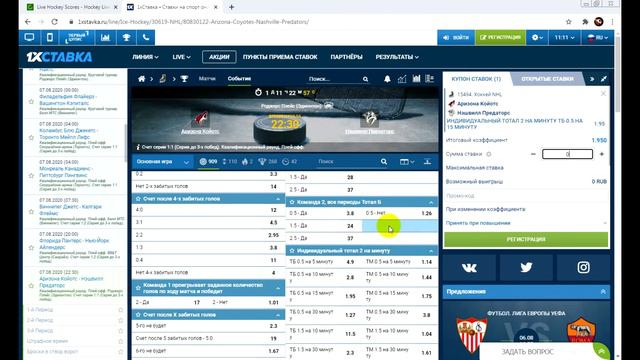
Task: Open the Instagram social button
Action: (583, 267)
